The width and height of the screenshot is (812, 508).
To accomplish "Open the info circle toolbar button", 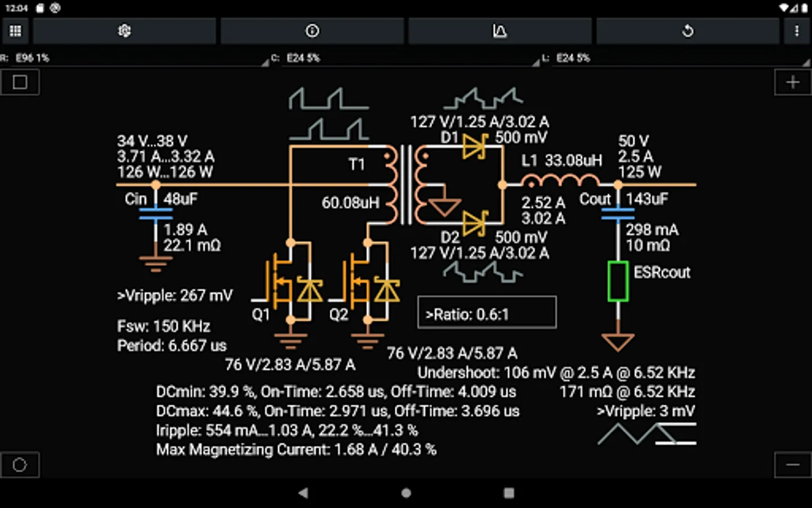I will (x=312, y=31).
